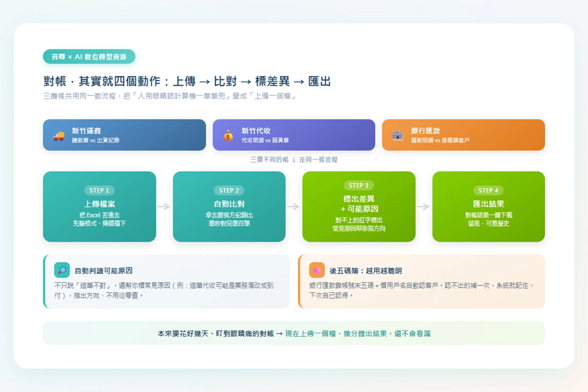Viewport: 588px width, 392px height.
Task: Click the text 拿去跟我方紀錄比
Action: click(x=229, y=215)
